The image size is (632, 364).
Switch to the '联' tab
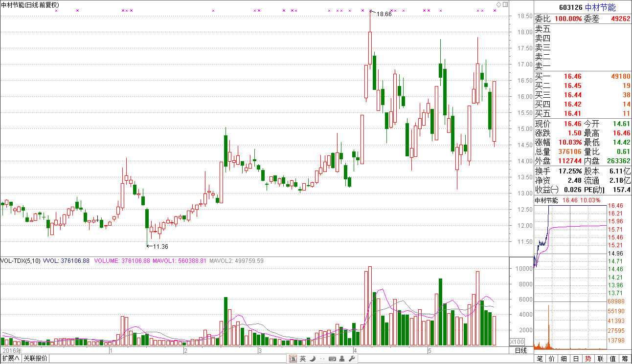click(x=600, y=359)
